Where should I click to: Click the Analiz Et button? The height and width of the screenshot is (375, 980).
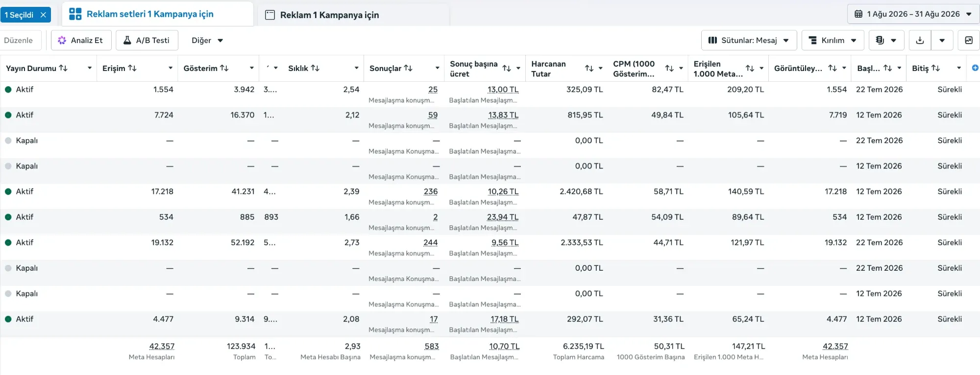click(x=81, y=40)
